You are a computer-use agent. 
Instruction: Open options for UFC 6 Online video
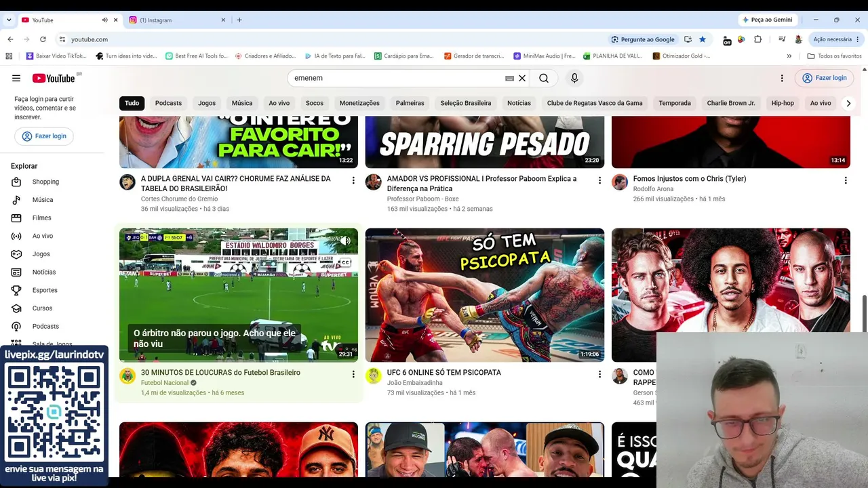pos(599,374)
